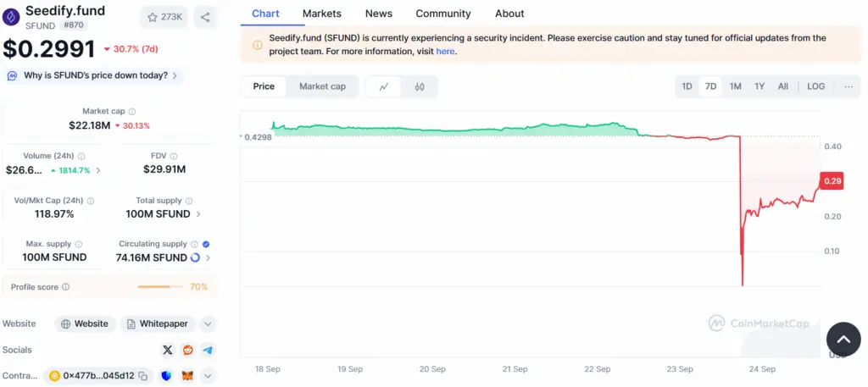The width and height of the screenshot is (868, 387).
Task: Click the scroll-to-top arrow button
Action: (x=843, y=339)
